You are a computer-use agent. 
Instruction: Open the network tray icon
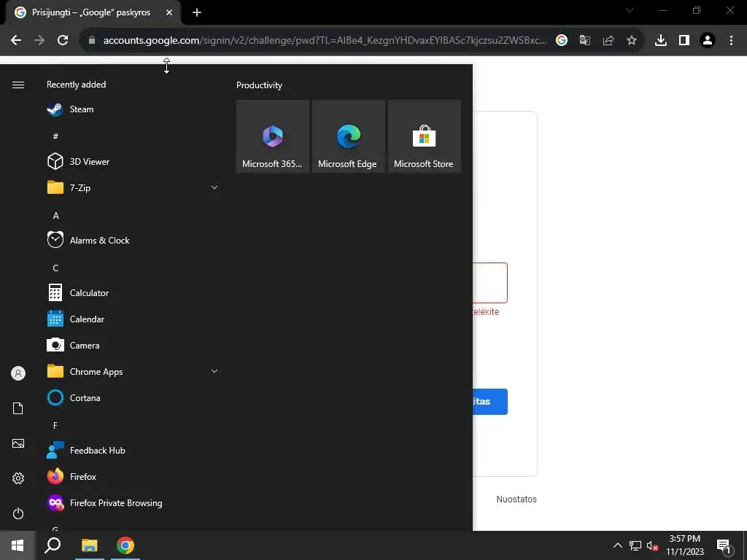coord(635,545)
